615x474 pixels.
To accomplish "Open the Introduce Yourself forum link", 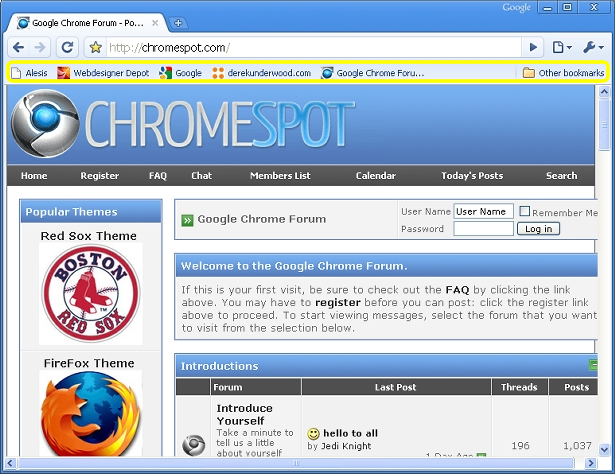I will [244, 414].
